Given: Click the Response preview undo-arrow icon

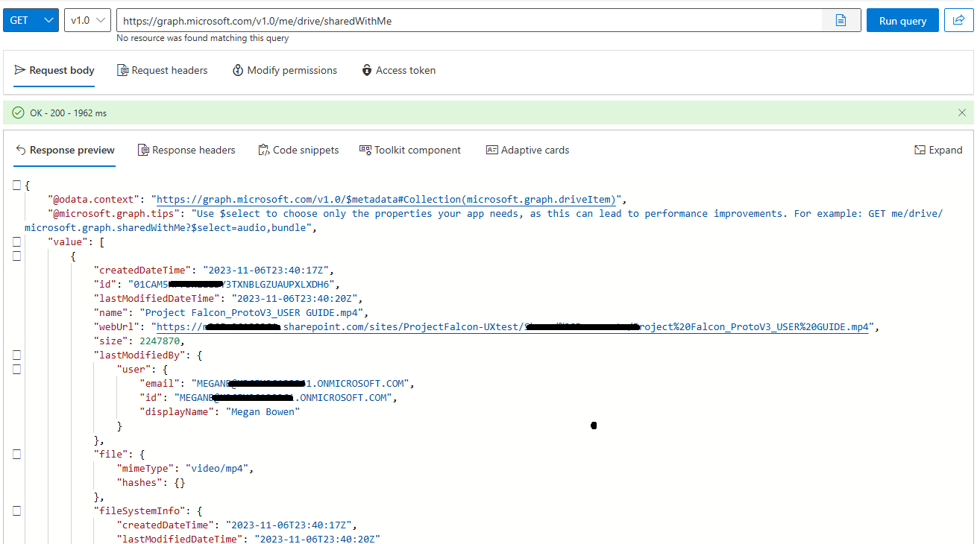Looking at the screenshot, I should 21,150.
